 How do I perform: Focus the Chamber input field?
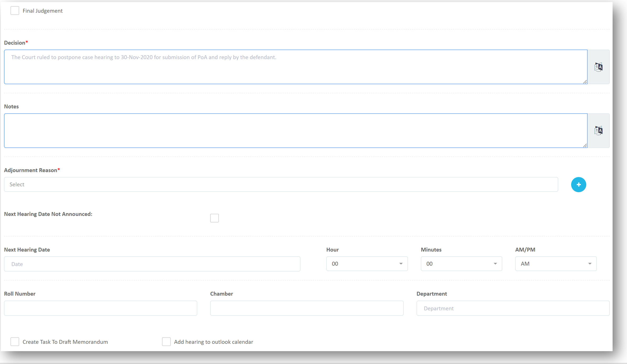pos(307,308)
